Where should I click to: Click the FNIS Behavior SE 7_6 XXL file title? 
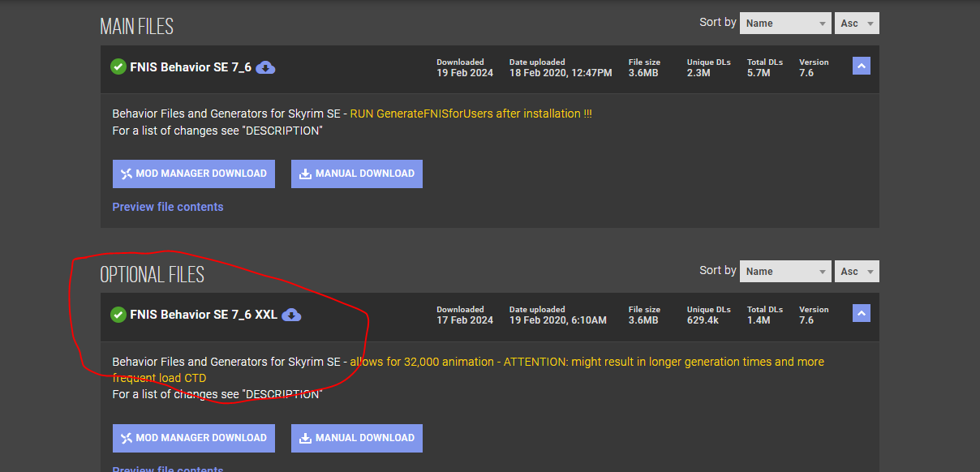[x=204, y=315]
